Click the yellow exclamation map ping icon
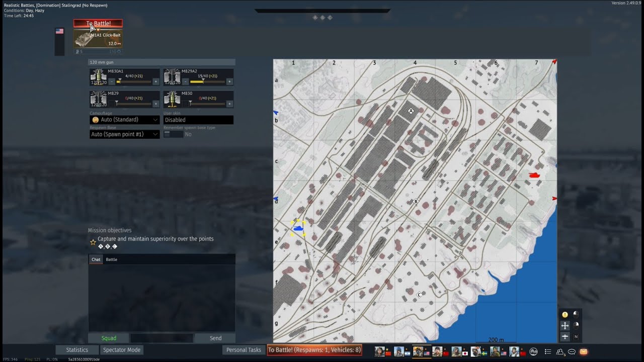 click(565, 314)
